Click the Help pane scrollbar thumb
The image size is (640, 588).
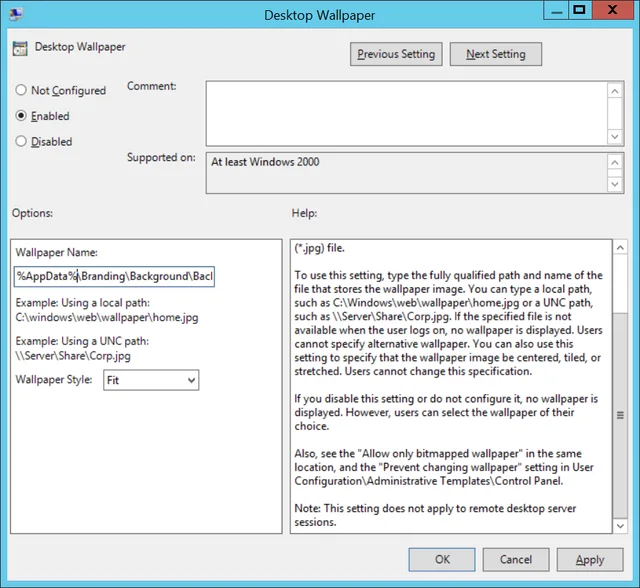click(x=620, y=415)
